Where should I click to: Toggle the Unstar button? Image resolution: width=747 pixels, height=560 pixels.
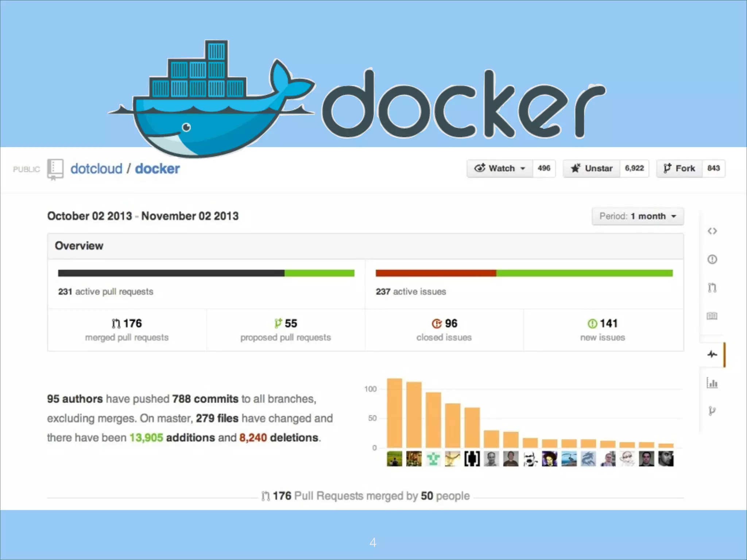pyautogui.click(x=592, y=168)
